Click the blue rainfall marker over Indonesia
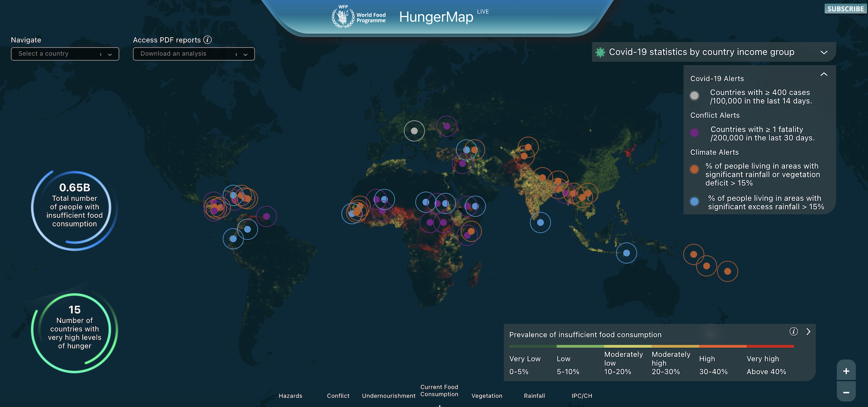 click(x=626, y=253)
